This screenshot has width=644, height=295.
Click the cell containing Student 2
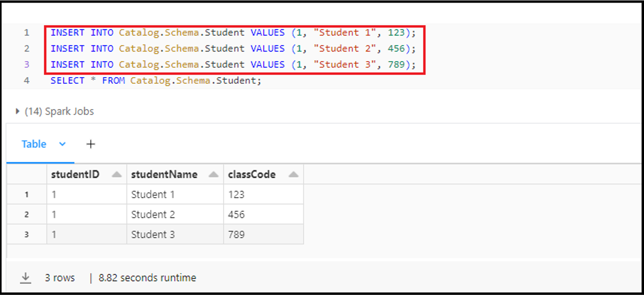(x=153, y=215)
